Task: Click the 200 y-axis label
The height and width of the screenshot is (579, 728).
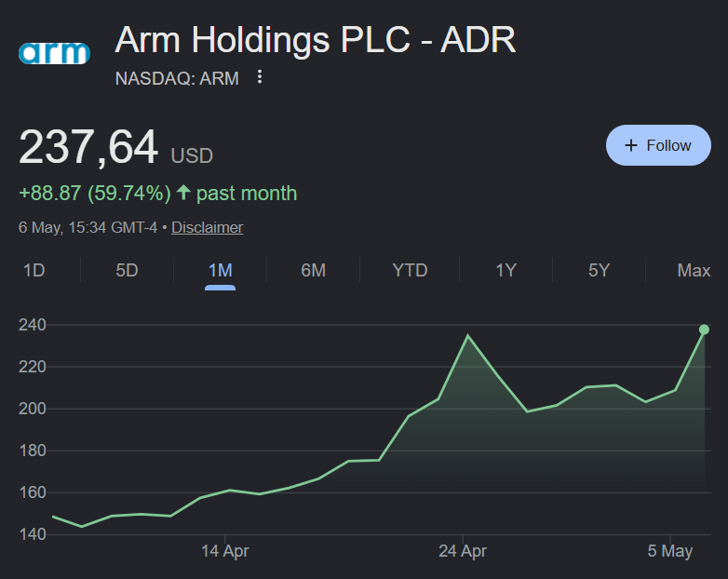Action: [x=33, y=409]
